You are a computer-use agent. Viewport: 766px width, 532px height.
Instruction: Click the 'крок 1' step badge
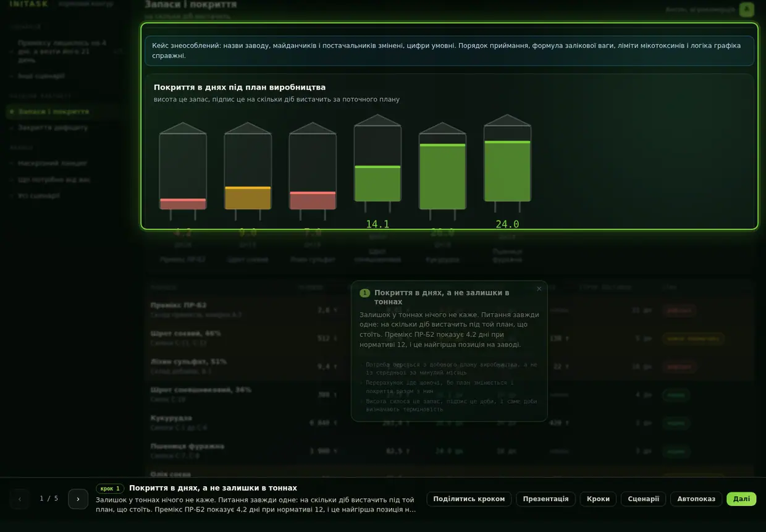pos(110,489)
